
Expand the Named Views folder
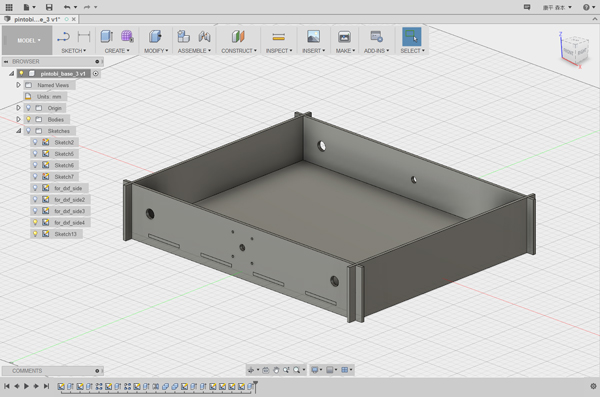point(18,85)
